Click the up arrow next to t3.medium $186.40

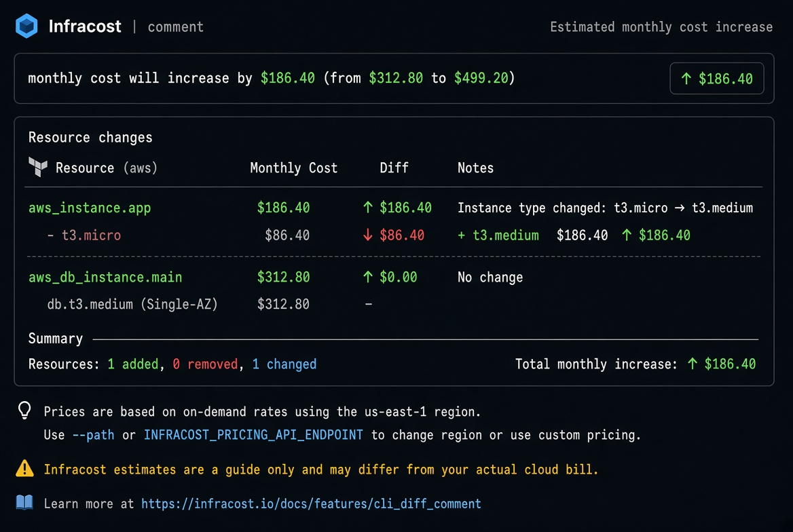[x=627, y=235]
